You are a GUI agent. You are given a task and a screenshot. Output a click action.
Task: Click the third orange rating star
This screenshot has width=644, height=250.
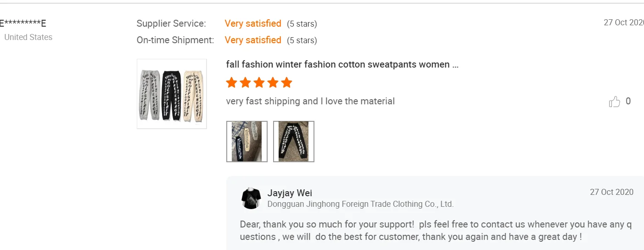(259, 83)
